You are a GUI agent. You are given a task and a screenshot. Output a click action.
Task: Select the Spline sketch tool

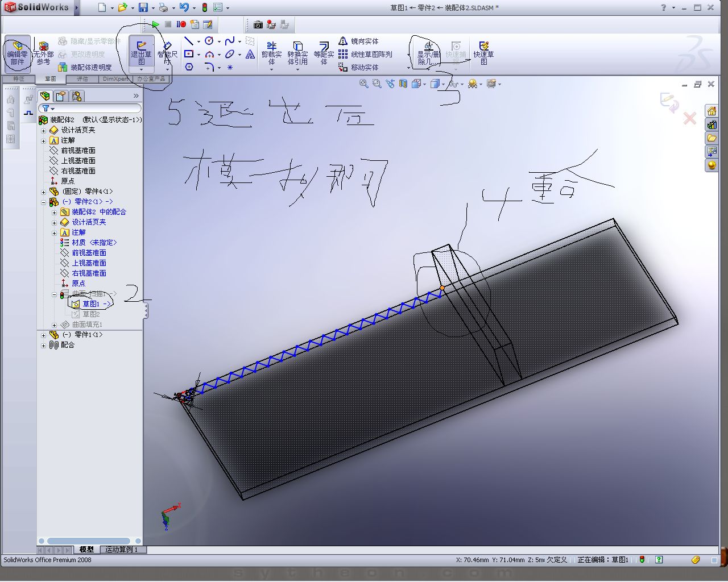point(229,41)
